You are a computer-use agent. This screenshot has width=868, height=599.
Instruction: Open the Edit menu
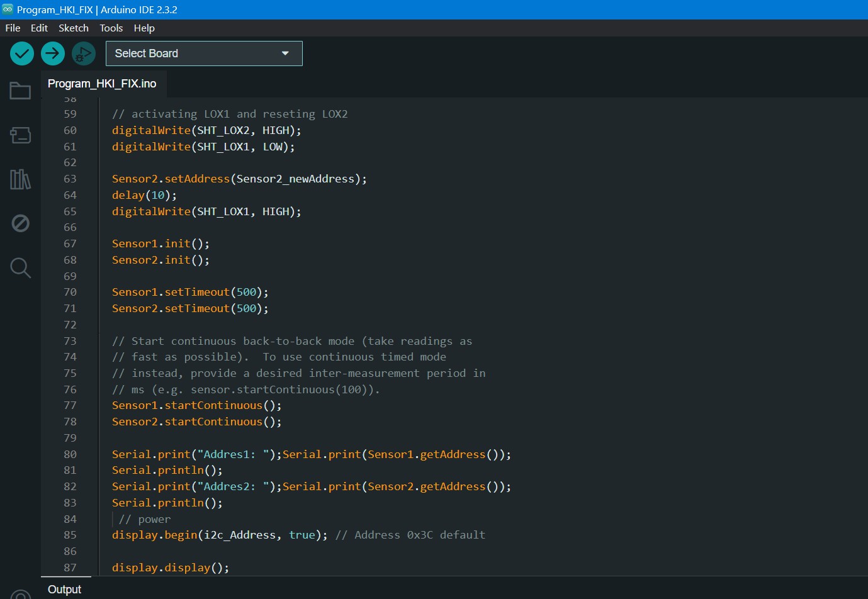(x=39, y=28)
